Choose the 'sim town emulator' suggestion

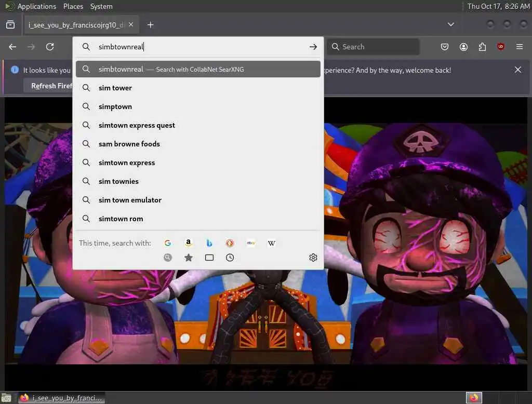pos(198,200)
